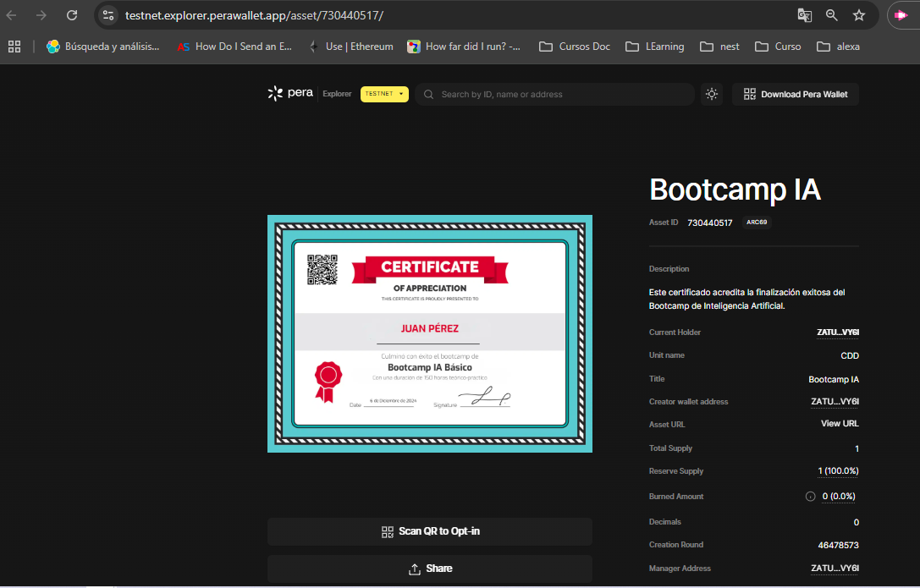Click the View URL link
The height and width of the screenshot is (588, 920).
(x=840, y=423)
